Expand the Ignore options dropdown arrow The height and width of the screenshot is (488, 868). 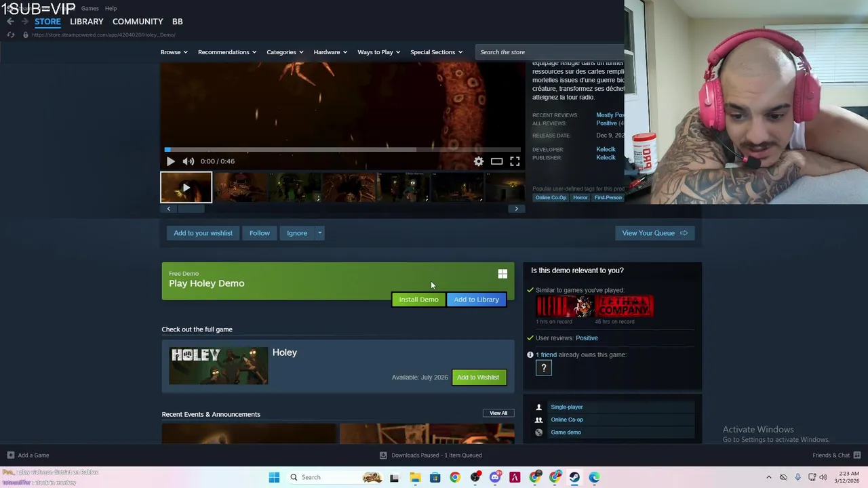(x=319, y=233)
